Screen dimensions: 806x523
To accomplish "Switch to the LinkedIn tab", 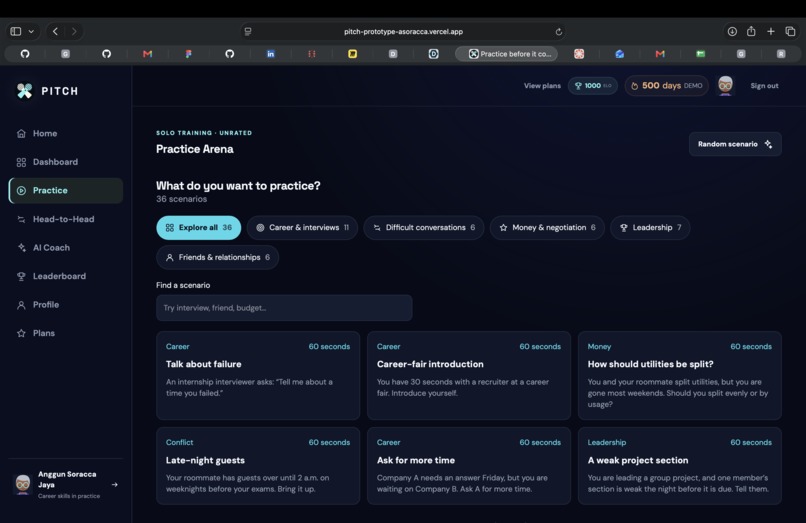I will [x=270, y=53].
